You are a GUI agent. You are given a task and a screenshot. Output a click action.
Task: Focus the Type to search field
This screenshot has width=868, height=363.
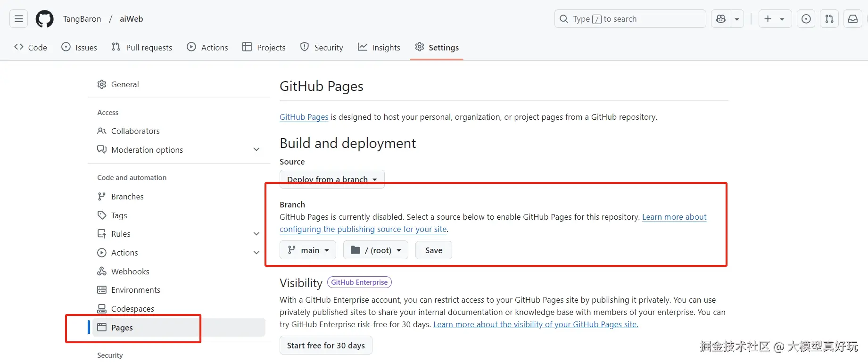tap(630, 19)
